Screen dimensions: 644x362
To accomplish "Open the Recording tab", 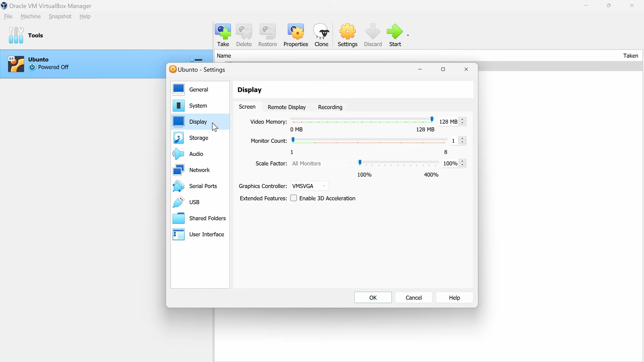I will 330,107.
